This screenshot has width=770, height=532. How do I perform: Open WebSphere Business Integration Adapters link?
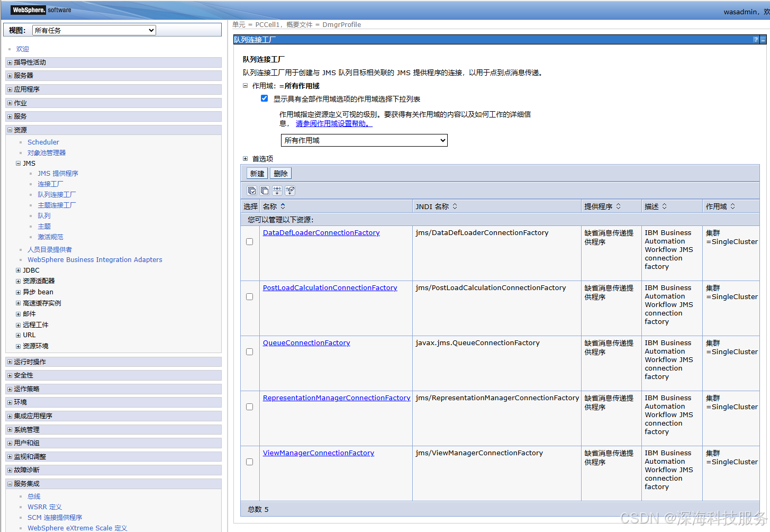[95, 259]
